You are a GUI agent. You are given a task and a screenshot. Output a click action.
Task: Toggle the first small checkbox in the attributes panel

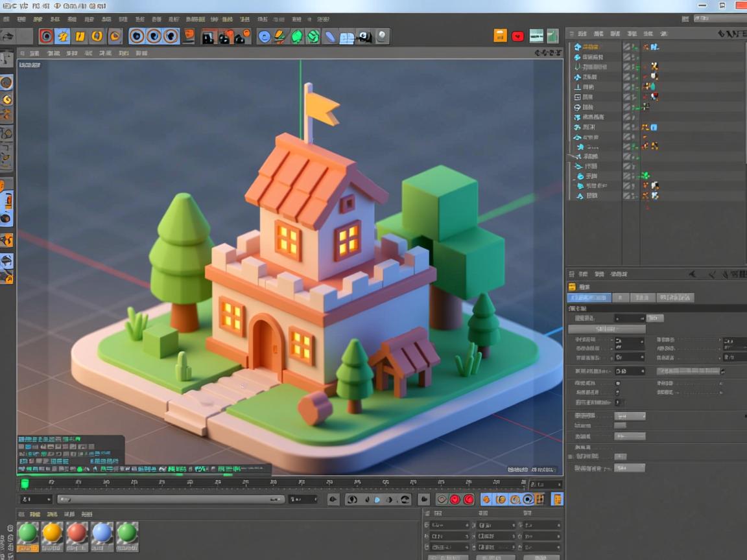coord(617,383)
